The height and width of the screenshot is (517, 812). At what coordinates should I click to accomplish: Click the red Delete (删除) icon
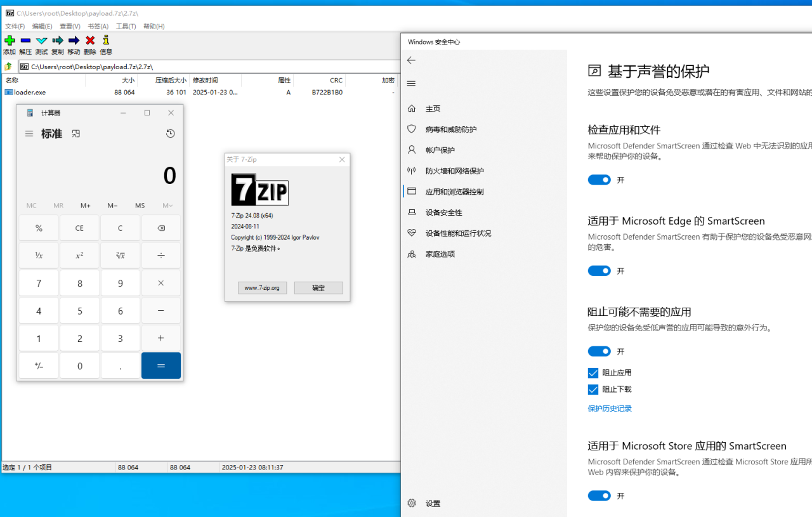point(90,41)
